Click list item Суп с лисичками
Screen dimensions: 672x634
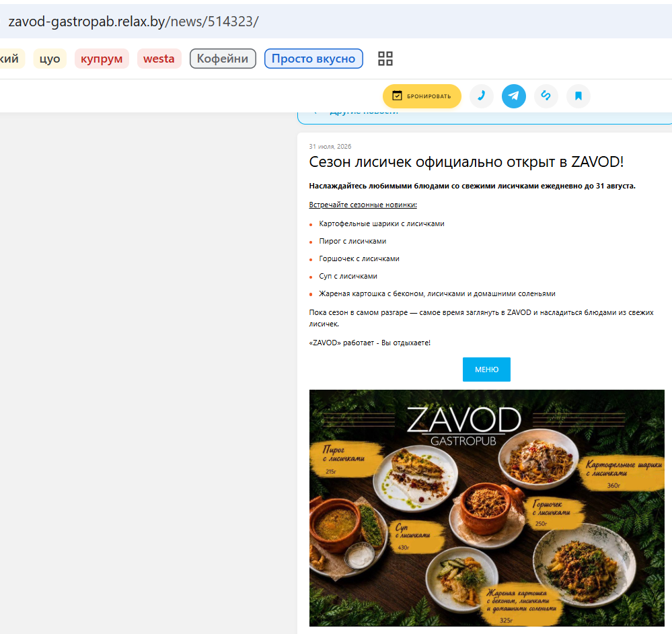[348, 277]
